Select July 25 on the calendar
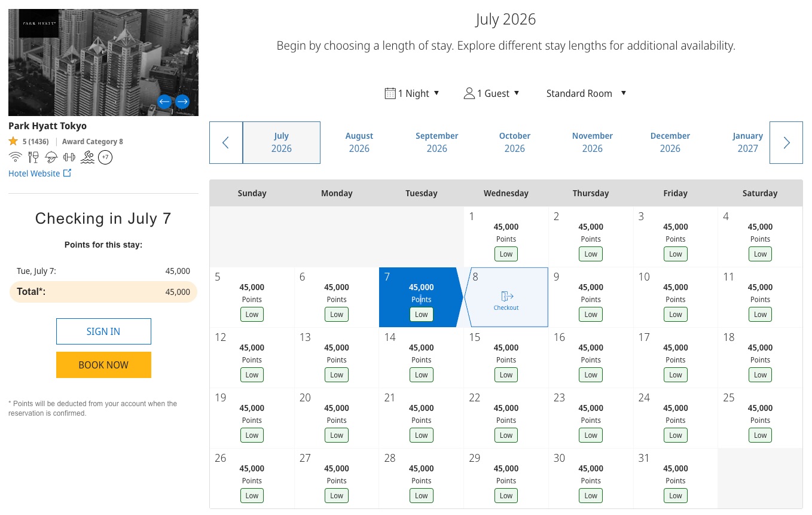Viewport: 812px width, 515px height. [x=760, y=418]
